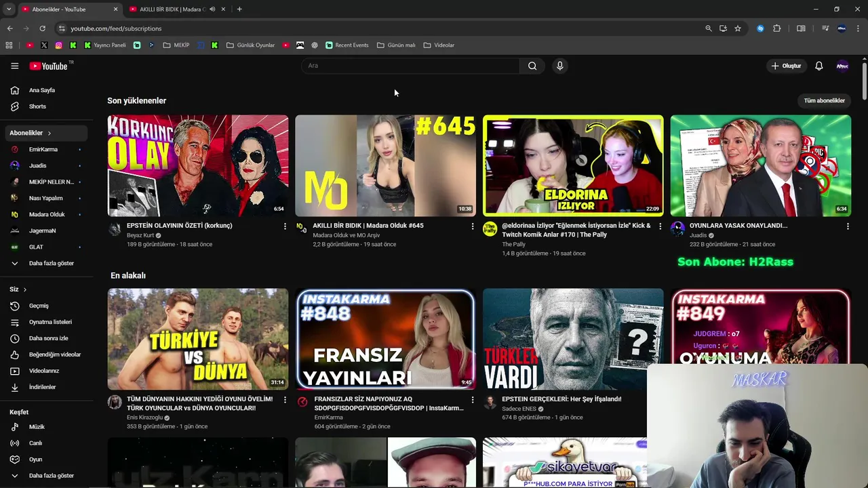Expand the Siz section header
Image resolution: width=868 pixels, height=488 pixels.
coord(18,289)
